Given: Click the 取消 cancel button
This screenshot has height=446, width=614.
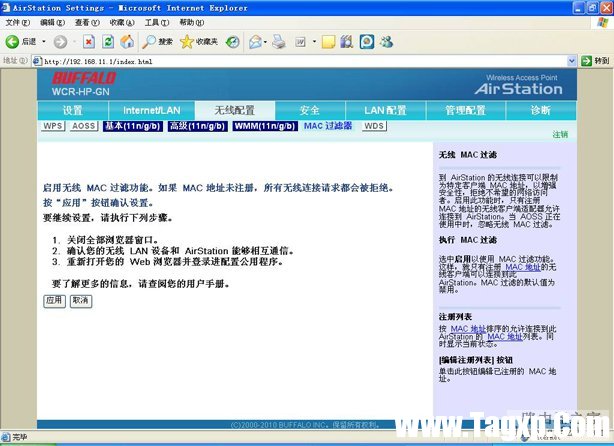Looking at the screenshot, I should 81,301.
